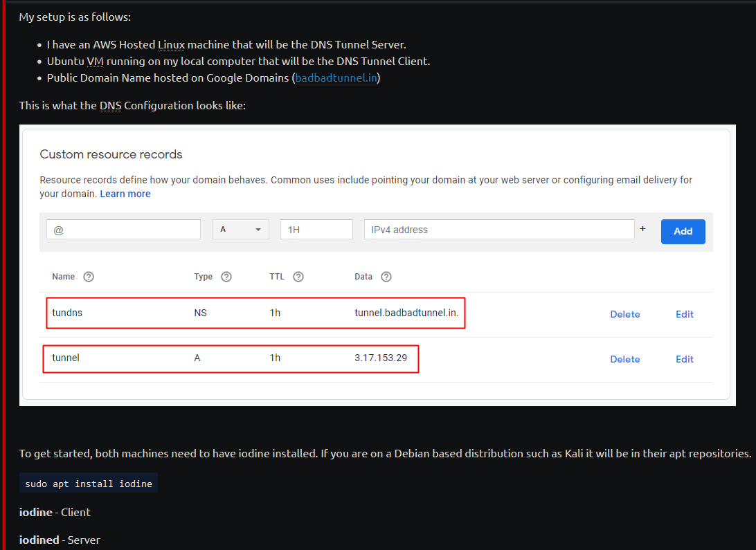This screenshot has height=550, width=756.
Task: Click the blue Add button
Action: pos(683,231)
